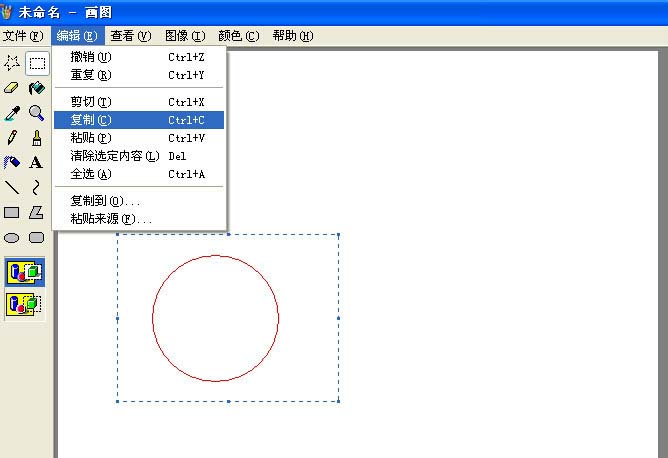
Task: Select the Rectangle shape tool
Action: click(12, 213)
